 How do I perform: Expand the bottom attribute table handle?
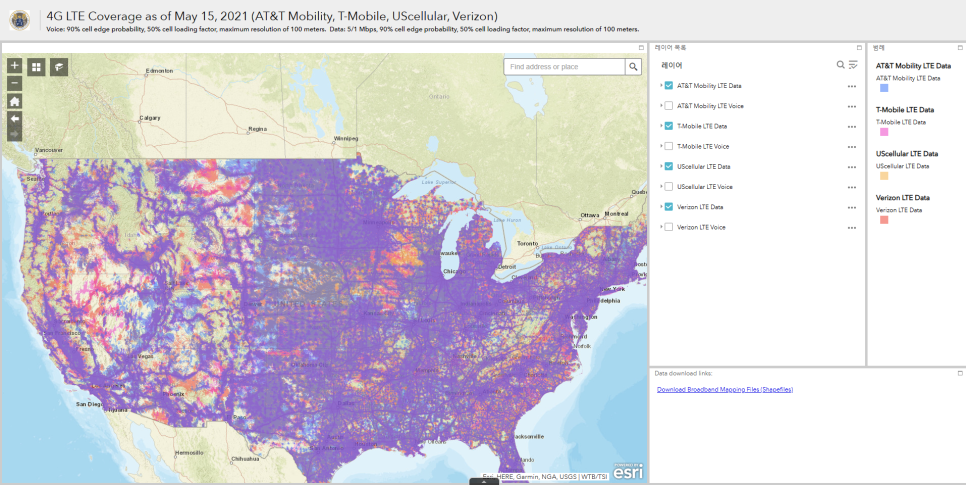[484, 482]
